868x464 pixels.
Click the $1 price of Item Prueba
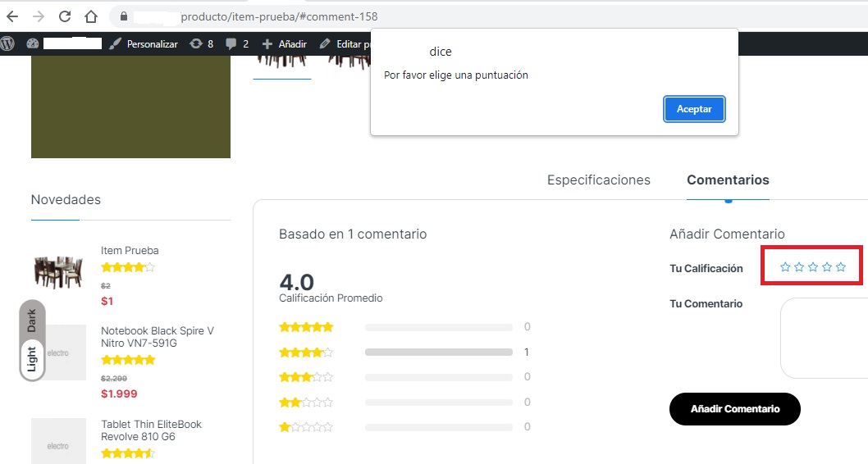click(x=107, y=302)
